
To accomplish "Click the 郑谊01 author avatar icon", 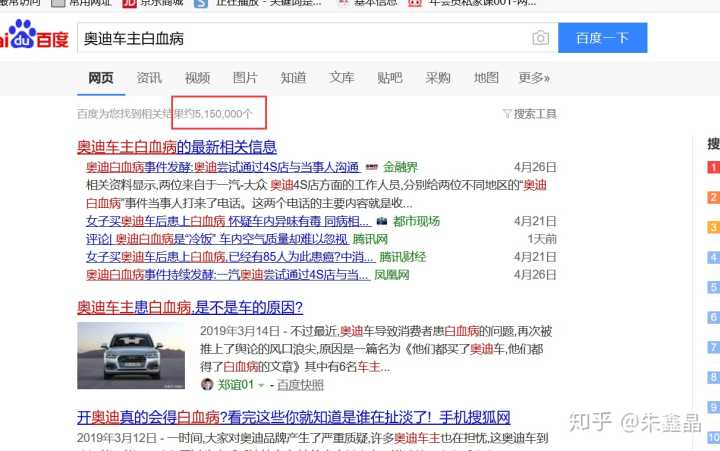I will (x=207, y=385).
